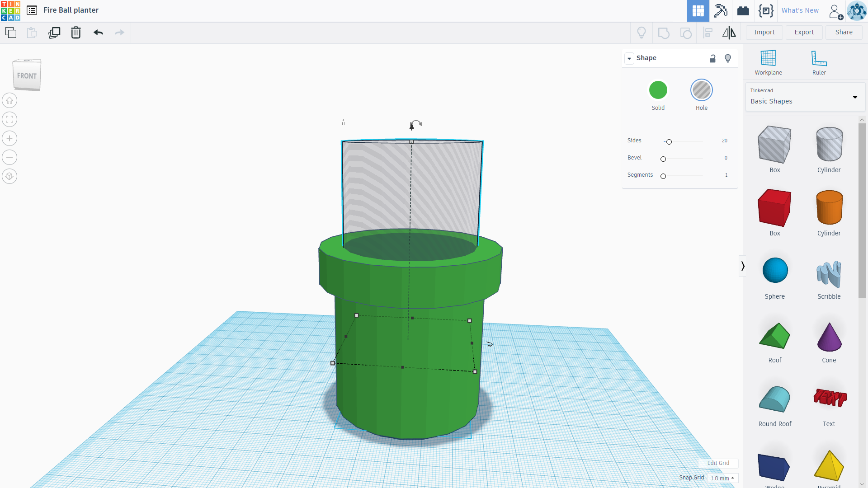Toggle the shape lock
The image size is (868, 488).
[712, 58]
